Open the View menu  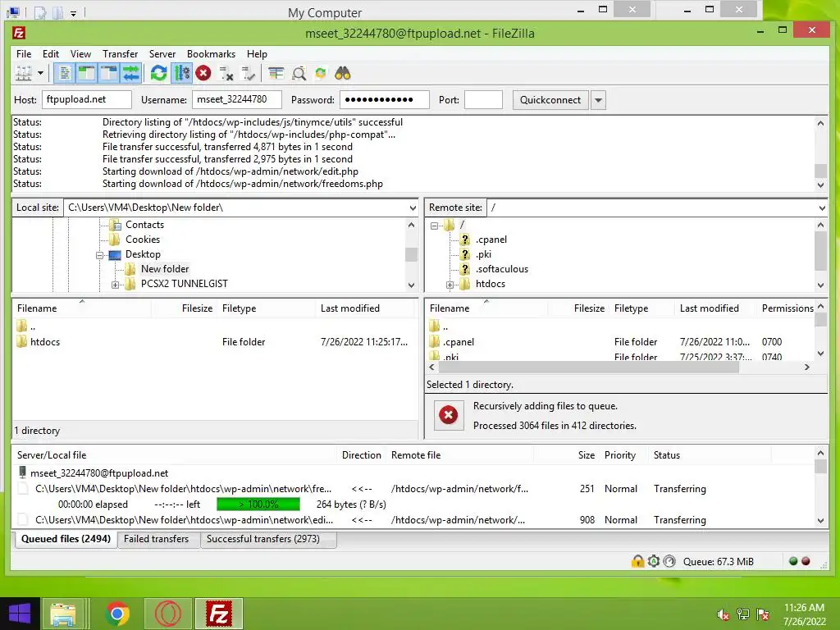(80, 54)
